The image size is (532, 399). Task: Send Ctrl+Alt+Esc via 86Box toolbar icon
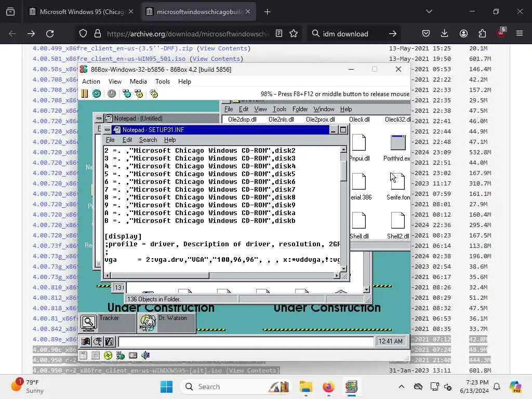pos(139,94)
